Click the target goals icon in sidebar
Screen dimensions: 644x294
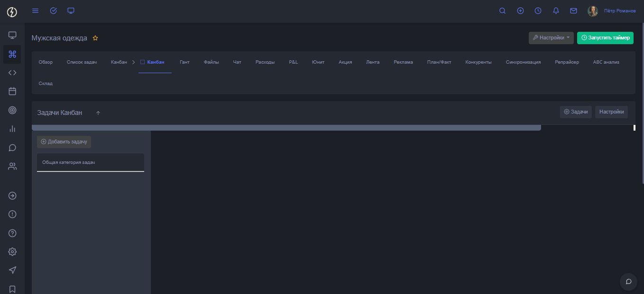[12, 110]
